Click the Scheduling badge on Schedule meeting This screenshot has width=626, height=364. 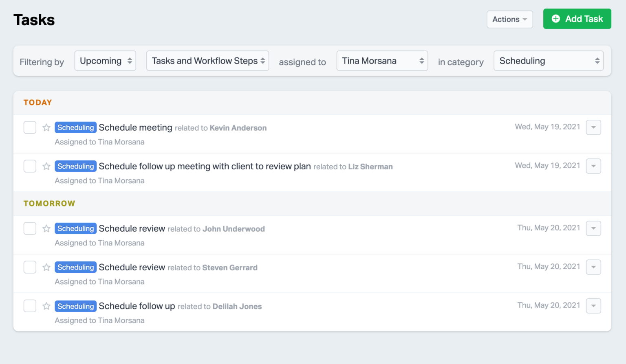(75, 127)
